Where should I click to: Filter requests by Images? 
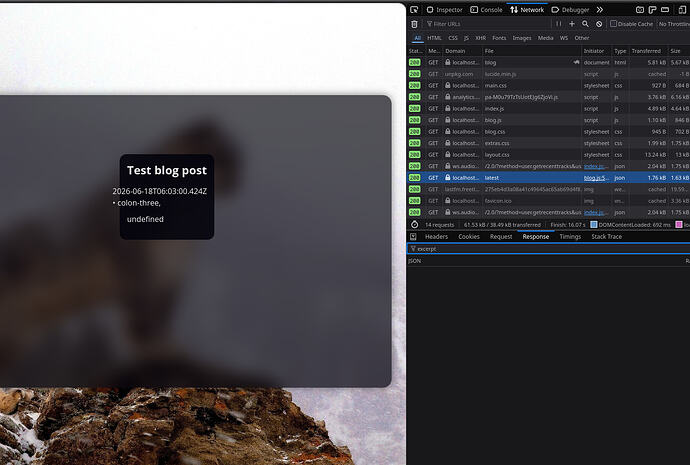(522, 38)
